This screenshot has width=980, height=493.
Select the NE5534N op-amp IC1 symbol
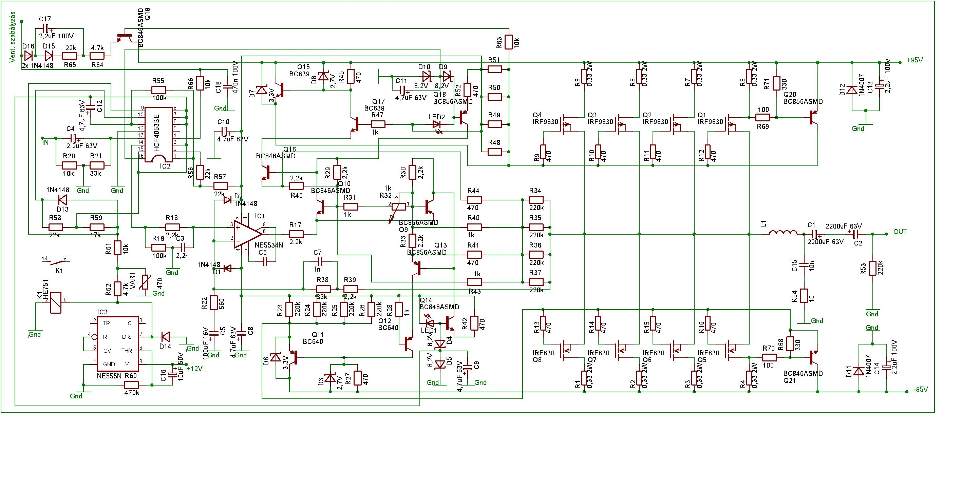click(x=248, y=234)
